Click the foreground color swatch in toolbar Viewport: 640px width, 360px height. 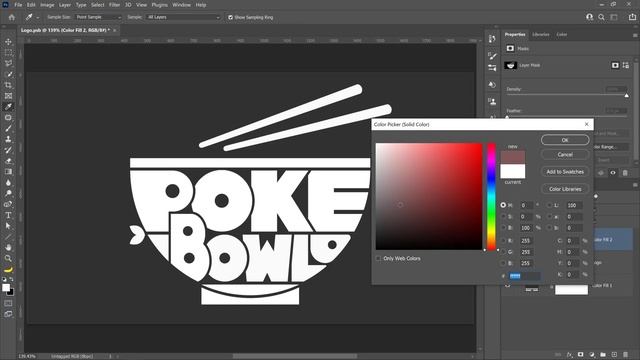(x=6, y=287)
